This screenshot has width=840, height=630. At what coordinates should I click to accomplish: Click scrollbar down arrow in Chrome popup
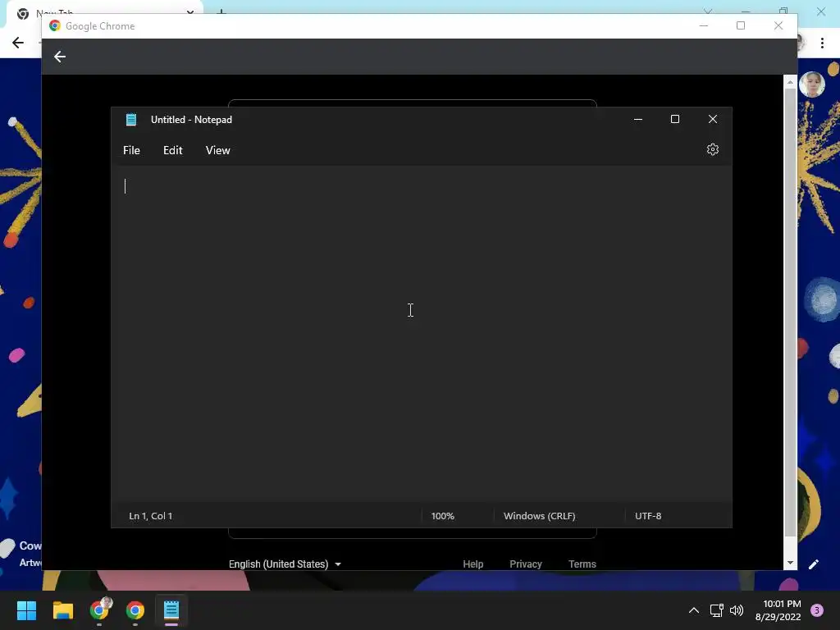pos(790,563)
